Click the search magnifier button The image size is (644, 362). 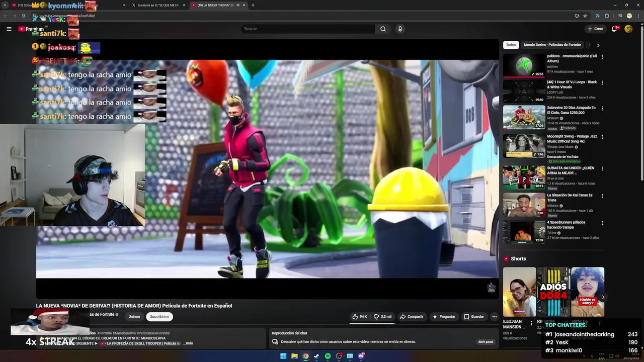(383, 29)
